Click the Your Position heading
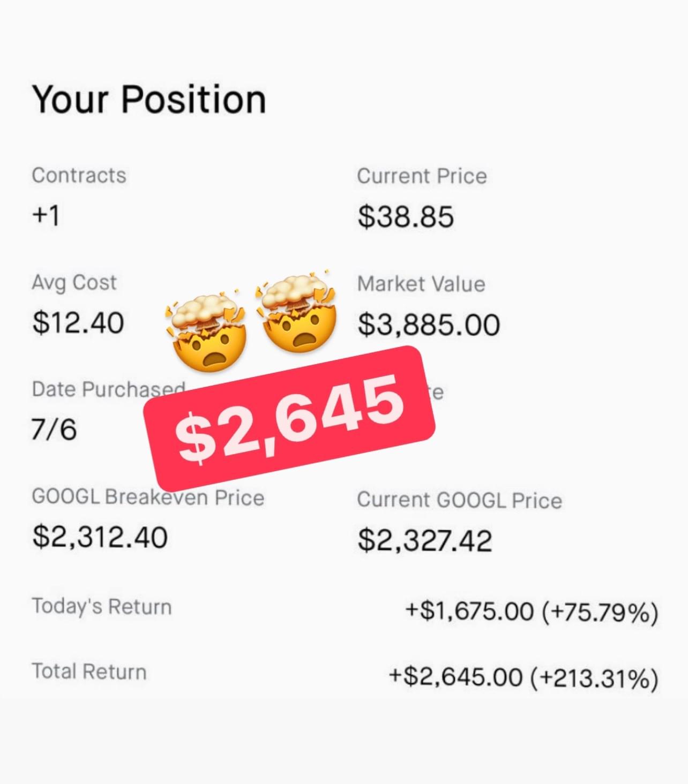This screenshot has width=688, height=784. [149, 99]
